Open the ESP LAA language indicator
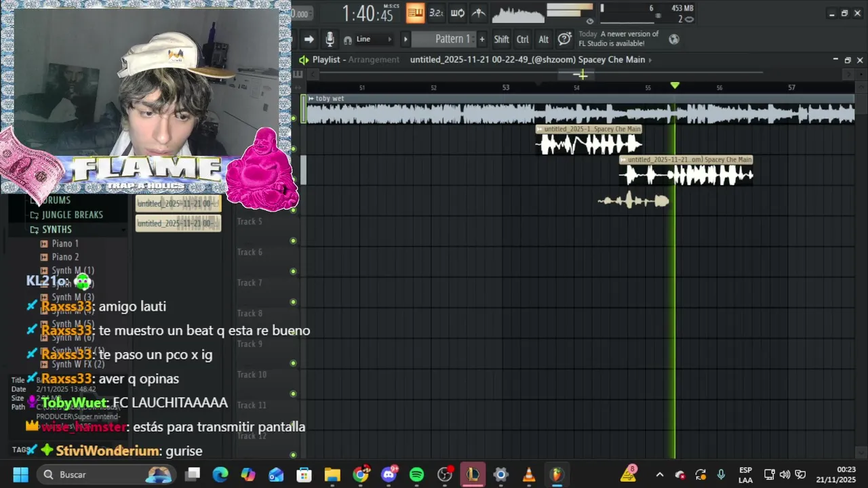The width and height of the screenshot is (868, 488). [x=745, y=474]
